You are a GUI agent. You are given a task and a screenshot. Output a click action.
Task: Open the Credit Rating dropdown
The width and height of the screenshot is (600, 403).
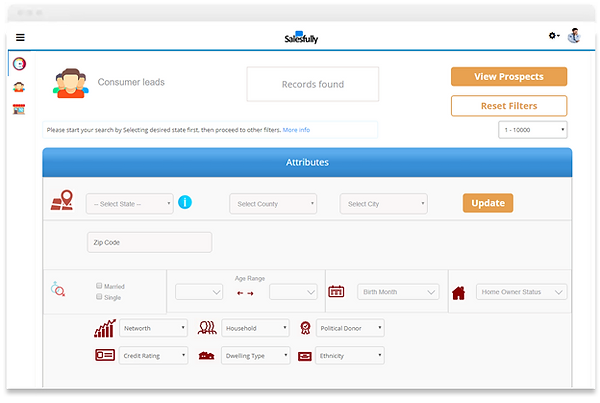click(x=153, y=356)
